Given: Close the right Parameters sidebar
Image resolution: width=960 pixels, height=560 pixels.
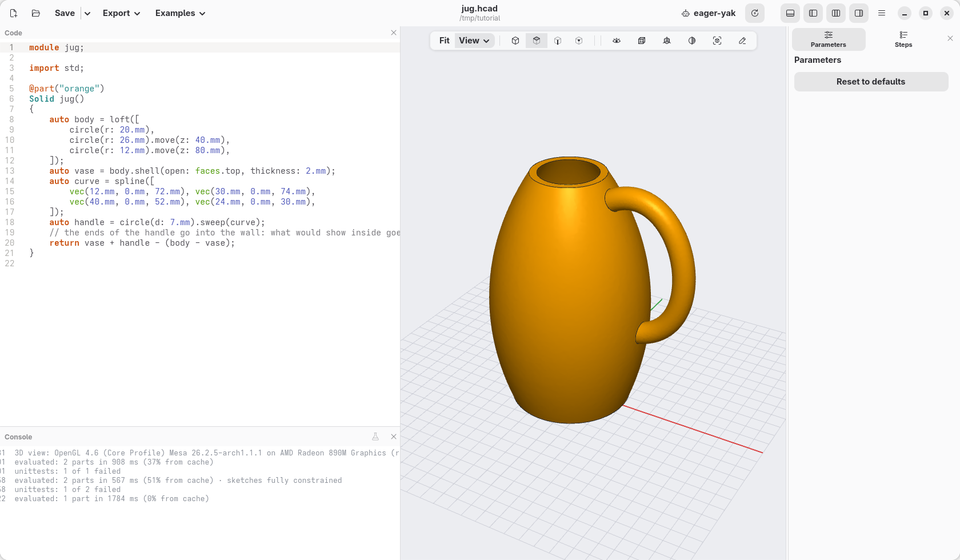Looking at the screenshot, I should (950, 38).
